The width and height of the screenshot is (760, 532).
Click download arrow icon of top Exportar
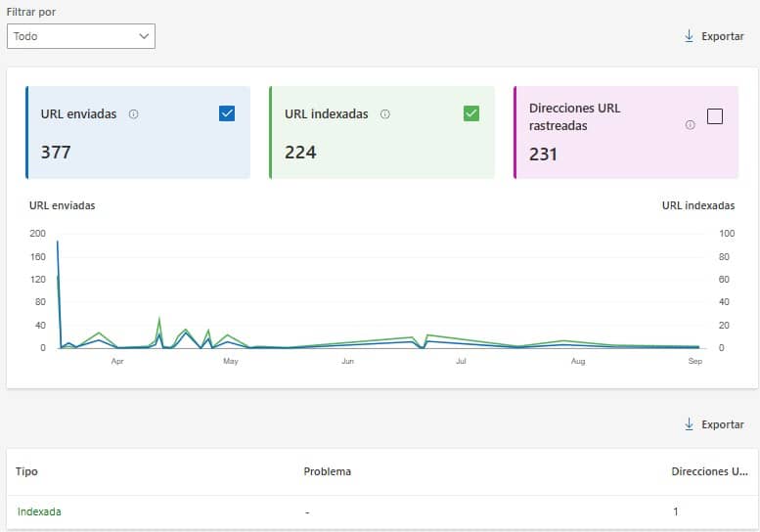pos(690,36)
